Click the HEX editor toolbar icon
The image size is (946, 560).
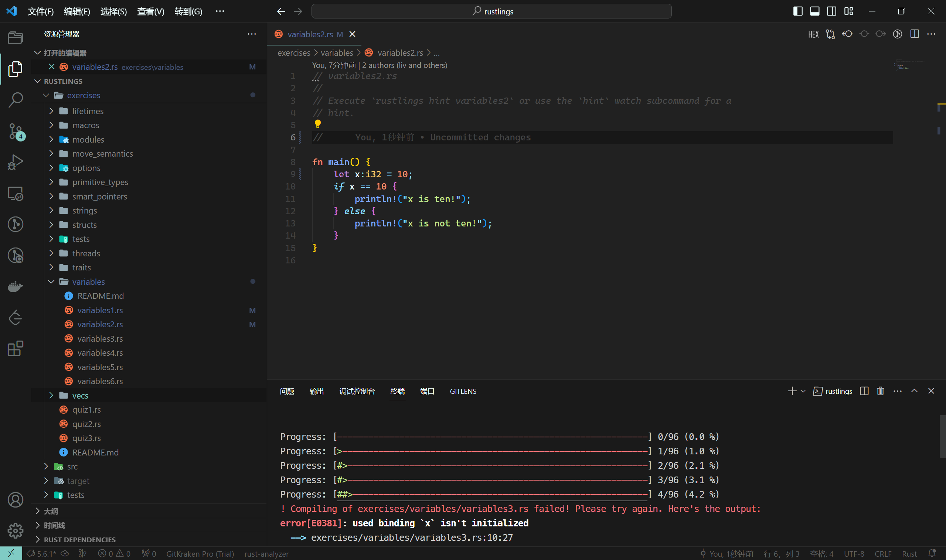coord(813,34)
